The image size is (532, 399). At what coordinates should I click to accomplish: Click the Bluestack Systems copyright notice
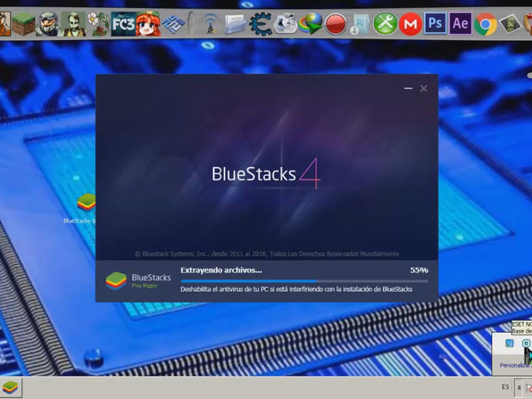click(x=267, y=254)
